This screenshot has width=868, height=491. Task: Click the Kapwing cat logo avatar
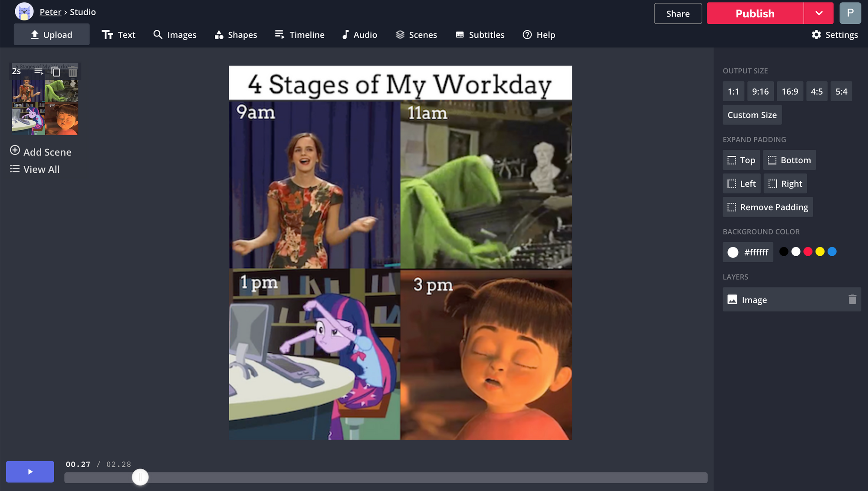pyautogui.click(x=24, y=12)
